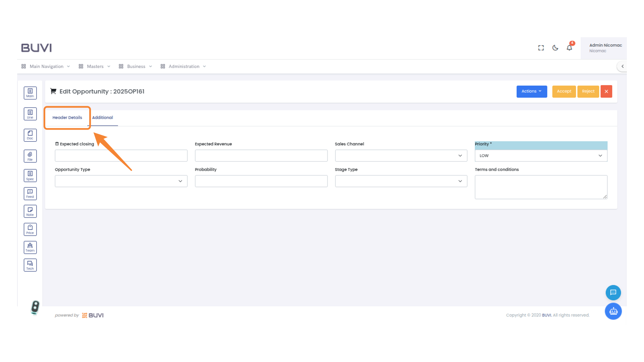Click inside the Terms and conditions field
644x362 pixels.
tap(541, 187)
